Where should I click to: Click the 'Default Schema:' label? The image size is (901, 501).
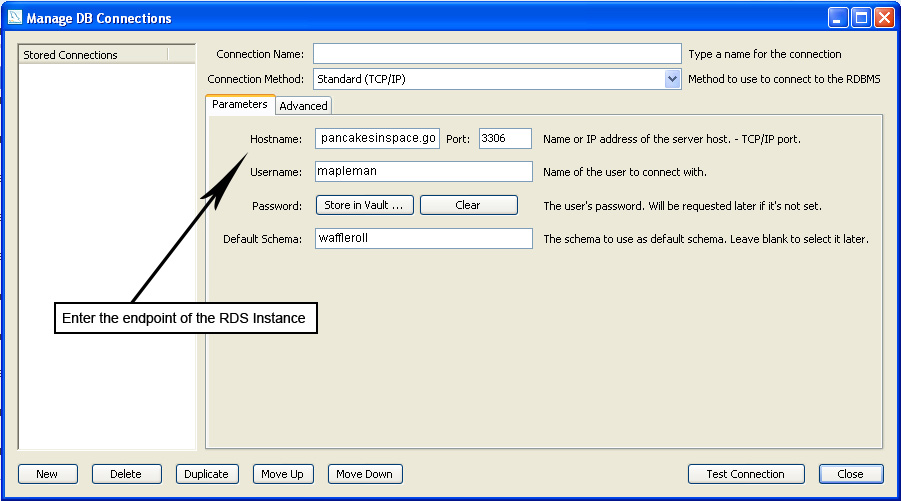pyautogui.click(x=263, y=239)
